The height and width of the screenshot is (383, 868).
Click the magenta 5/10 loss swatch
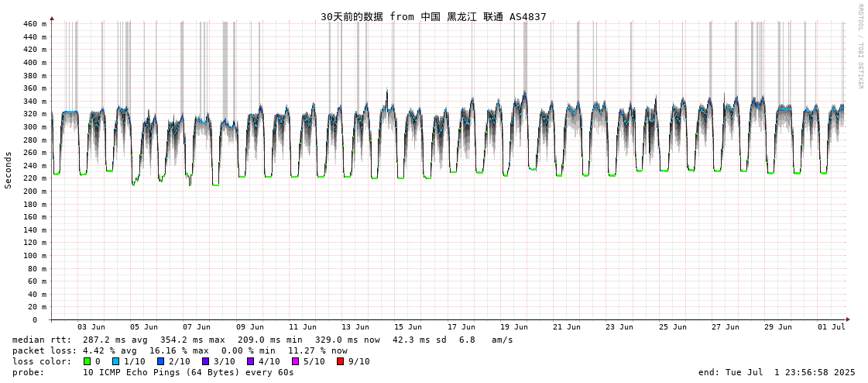point(295,361)
